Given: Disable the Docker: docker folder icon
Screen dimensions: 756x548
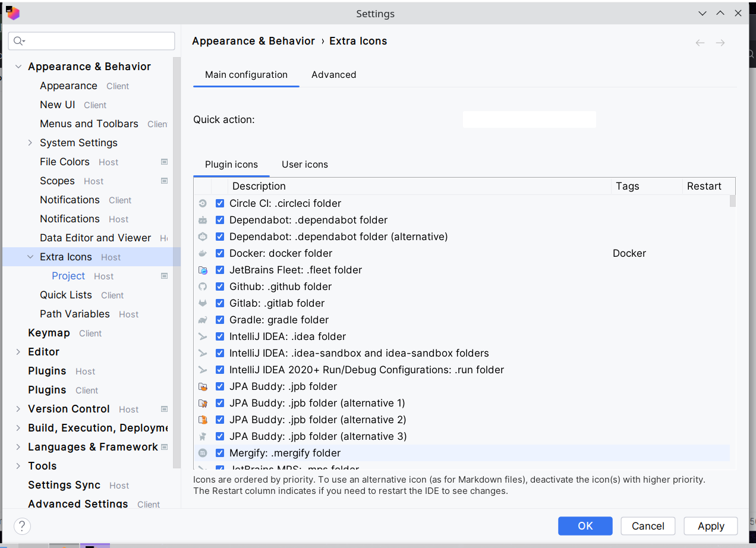Looking at the screenshot, I should [x=220, y=253].
